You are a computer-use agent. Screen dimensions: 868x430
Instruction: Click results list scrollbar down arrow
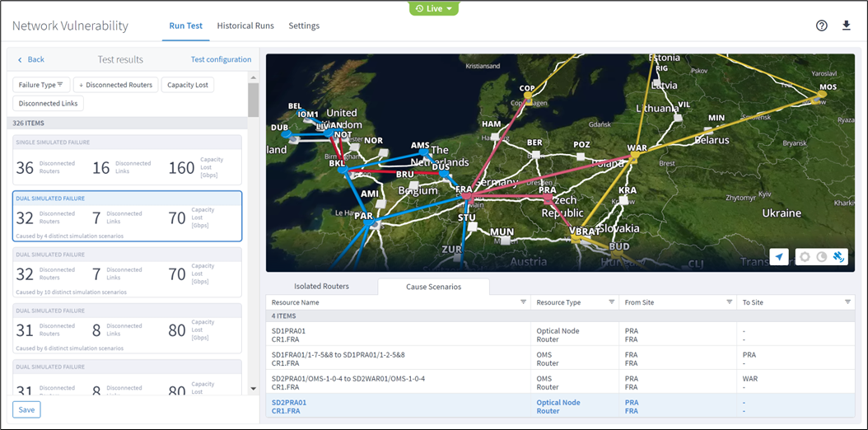(x=253, y=389)
